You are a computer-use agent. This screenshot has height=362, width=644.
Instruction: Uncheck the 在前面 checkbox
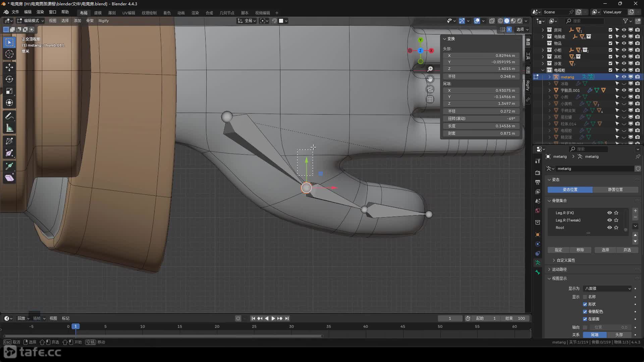pyautogui.click(x=585, y=319)
